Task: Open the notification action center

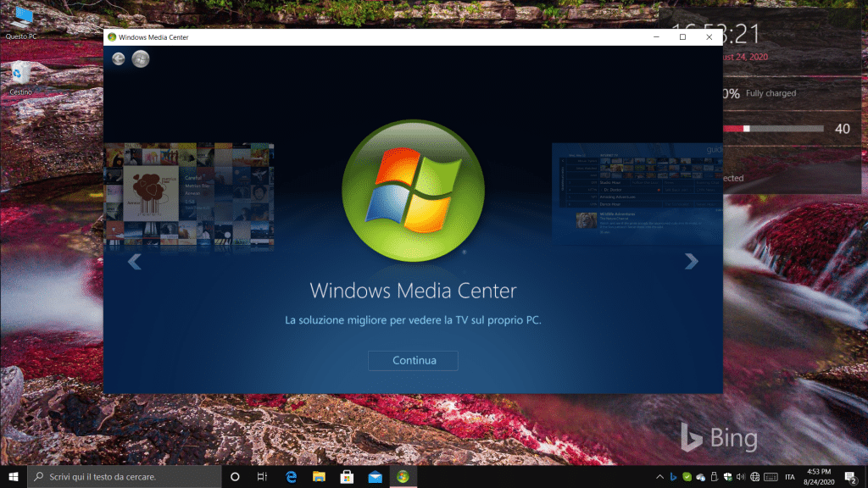Action: (x=849, y=477)
